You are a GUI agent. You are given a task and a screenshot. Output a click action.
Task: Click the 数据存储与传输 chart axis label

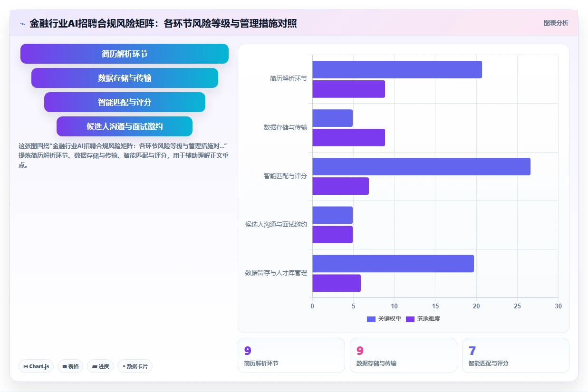(285, 127)
